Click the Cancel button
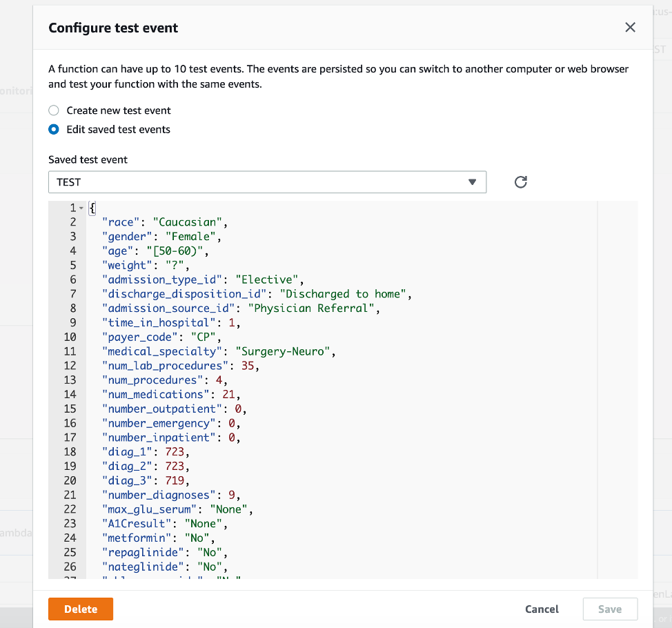The width and height of the screenshot is (672, 628). (x=542, y=609)
